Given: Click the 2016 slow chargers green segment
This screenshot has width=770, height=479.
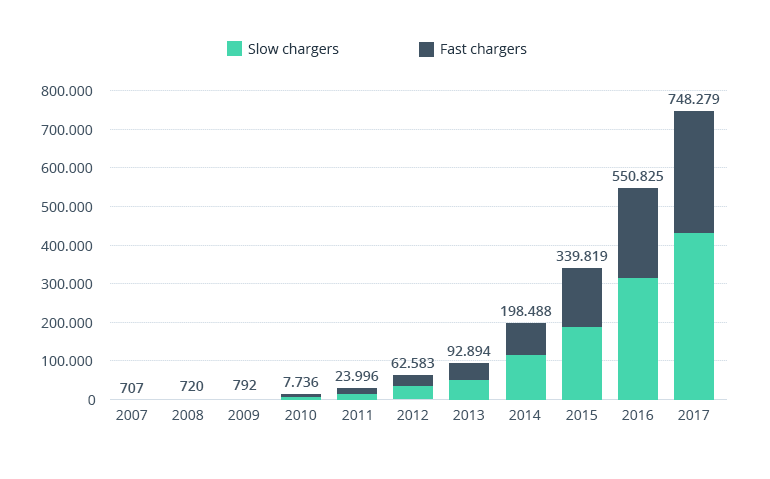Looking at the screenshot, I should (x=637, y=339).
